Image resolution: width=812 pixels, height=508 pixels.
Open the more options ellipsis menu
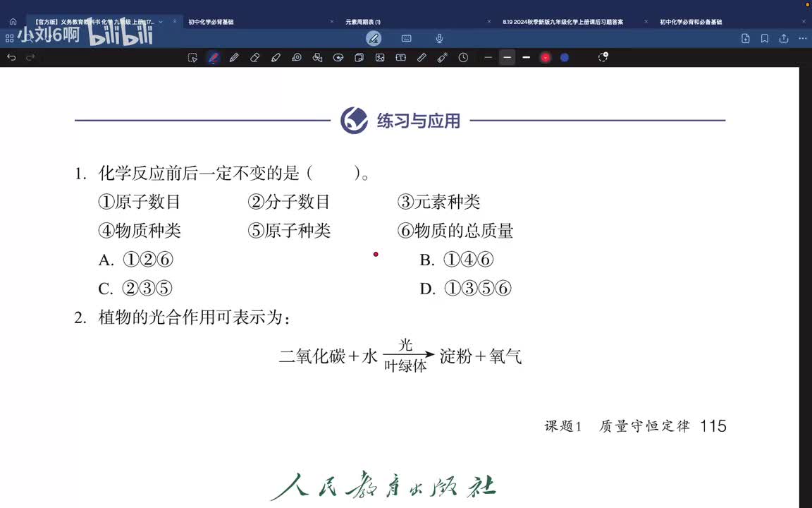pyautogui.click(x=803, y=38)
